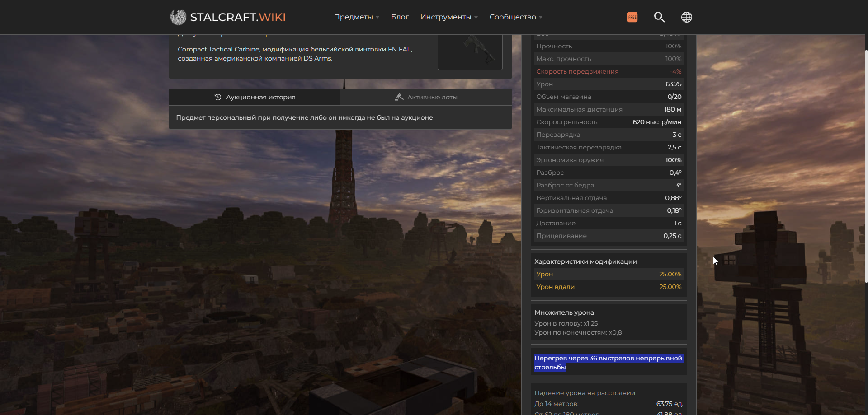Image resolution: width=868 pixels, height=415 pixels.
Task: Click the Характеристики модификации heading
Action: click(x=585, y=261)
